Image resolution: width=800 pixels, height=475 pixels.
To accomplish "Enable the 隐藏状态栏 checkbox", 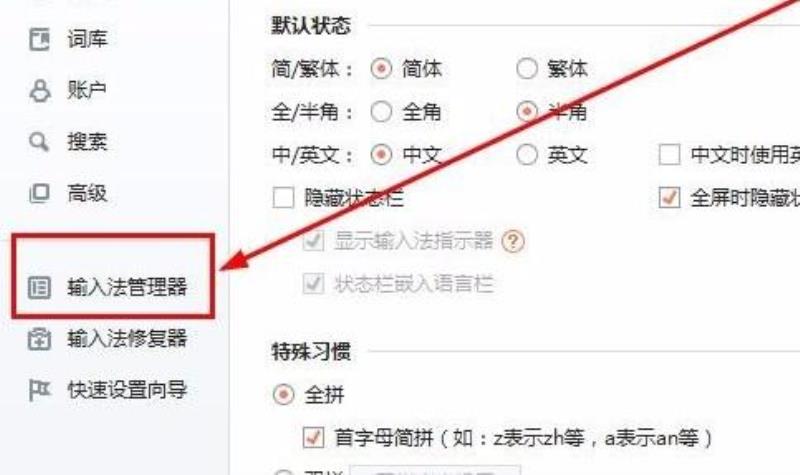I will [283, 198].
